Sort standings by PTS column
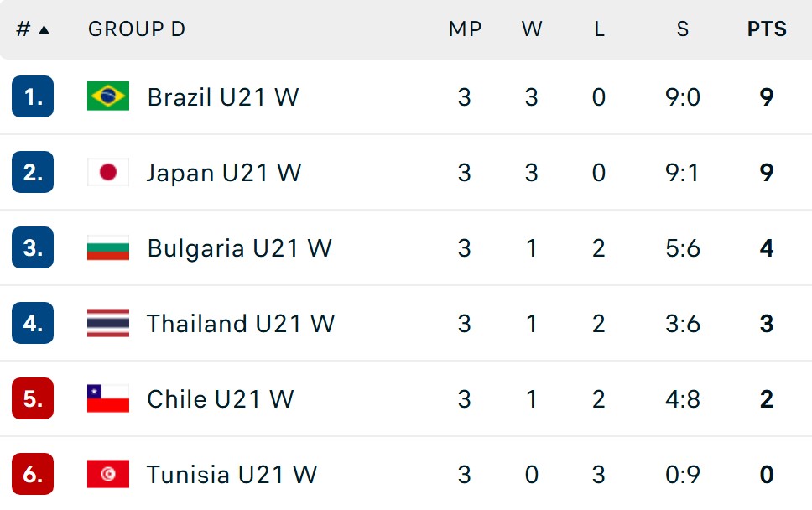812x510 pixels. 767,29
